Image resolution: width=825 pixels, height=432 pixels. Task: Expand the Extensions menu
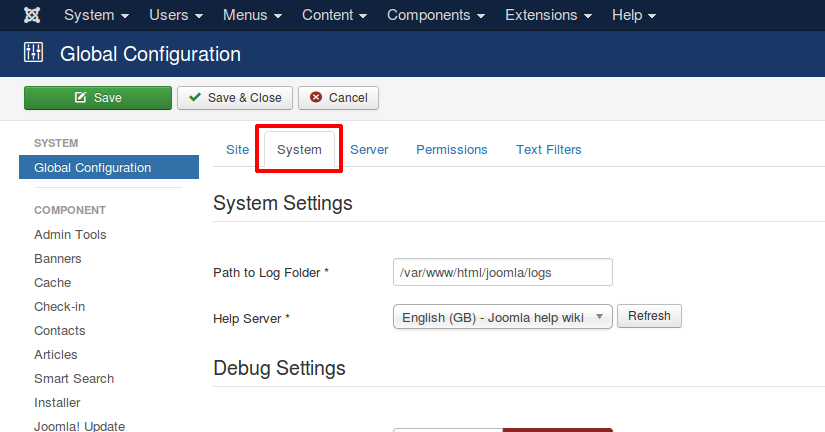pos(548,16)
